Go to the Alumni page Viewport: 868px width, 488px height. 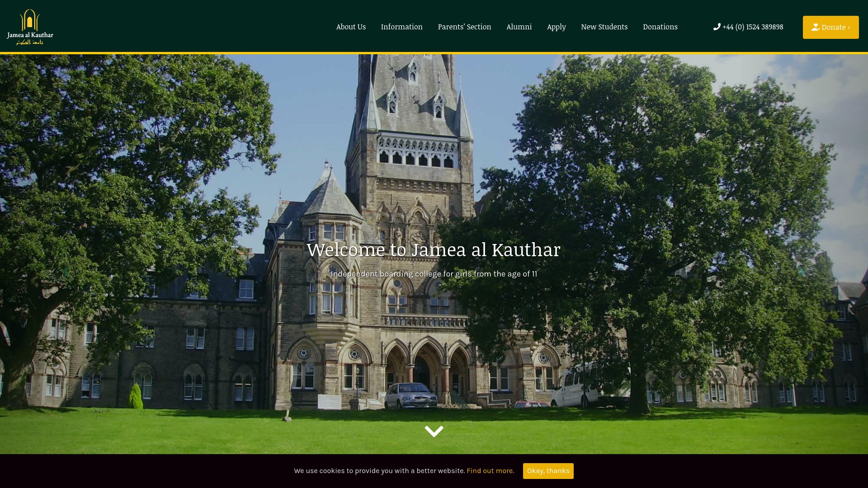pos(519,27)
